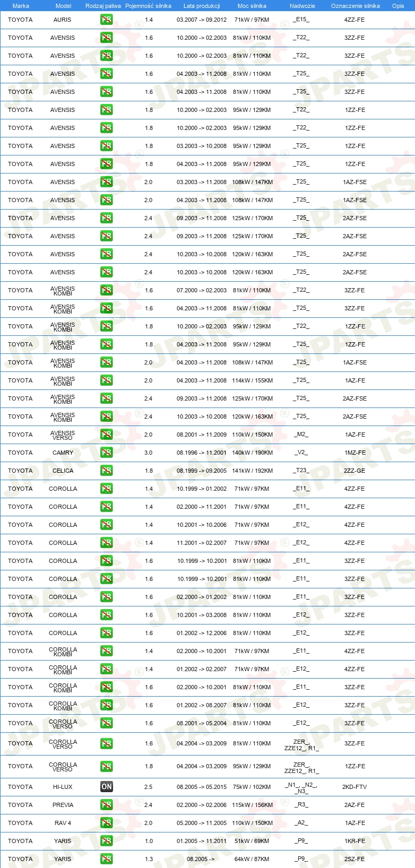The height and width of the screenshot is (868, 415).
Task: Click the PB fuel icon in the PREVIA row
Action: pos(107,805)
